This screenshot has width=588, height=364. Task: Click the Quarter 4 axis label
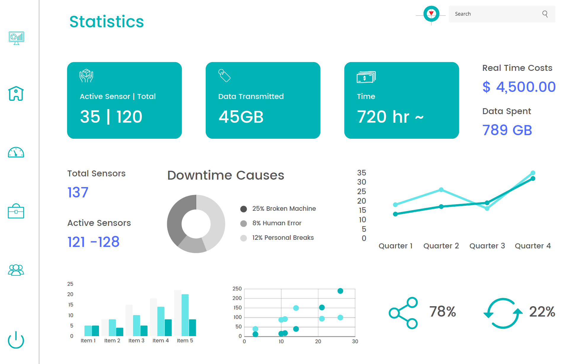click(x=533, y=246)
